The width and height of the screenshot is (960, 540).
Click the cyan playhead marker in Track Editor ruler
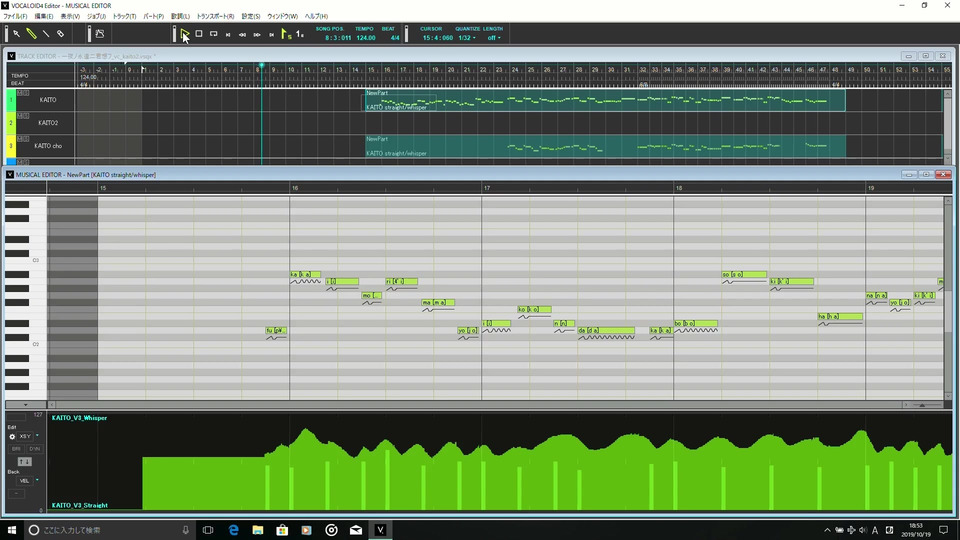pyautogui.click(x=261, y=65)
